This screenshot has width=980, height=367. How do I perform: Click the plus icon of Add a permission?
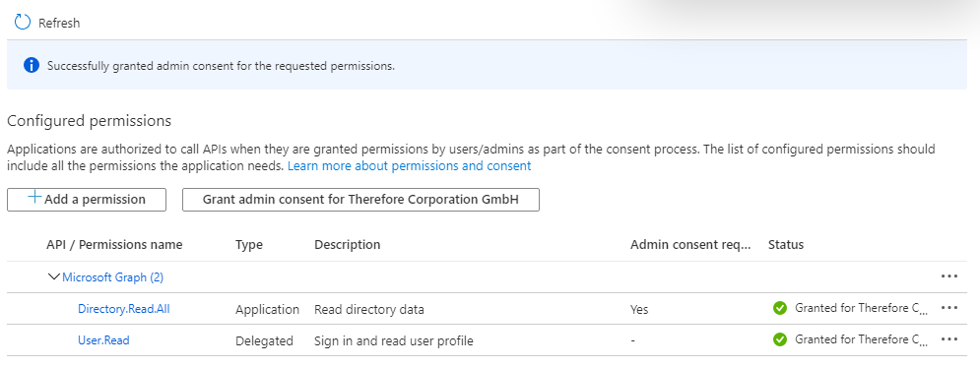pos(35,198)
